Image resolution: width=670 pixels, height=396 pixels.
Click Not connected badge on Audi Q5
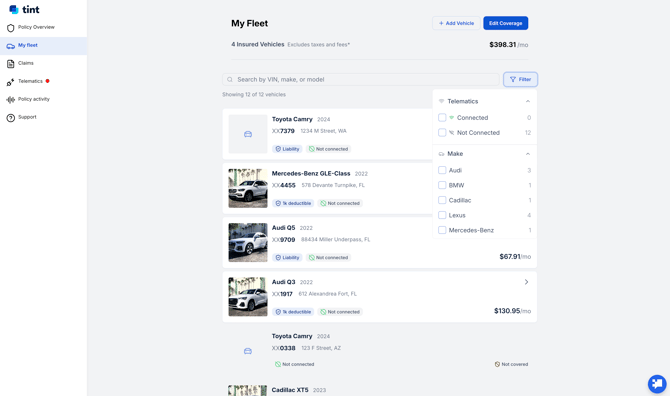[x=329, y=258]
